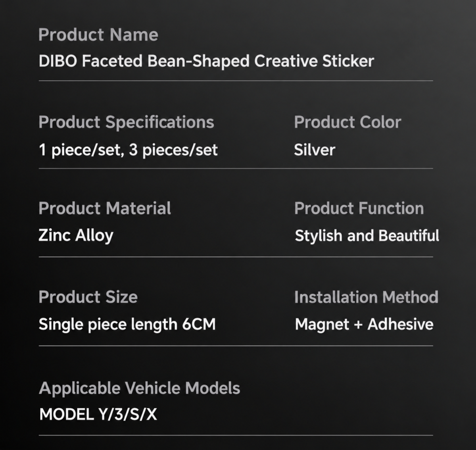Select '1 piece/set, 3 pieces/set' text
The height and width of the screenshot is (450, 476).
pyautogui.click(x=128, y=150)
